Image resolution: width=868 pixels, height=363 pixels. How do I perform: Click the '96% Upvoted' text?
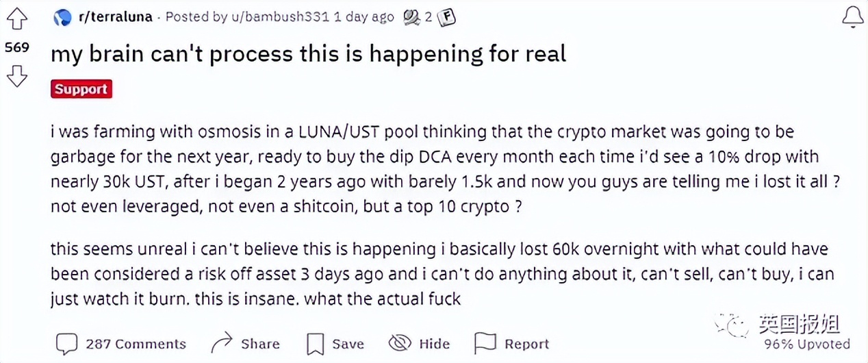(806, 344)
